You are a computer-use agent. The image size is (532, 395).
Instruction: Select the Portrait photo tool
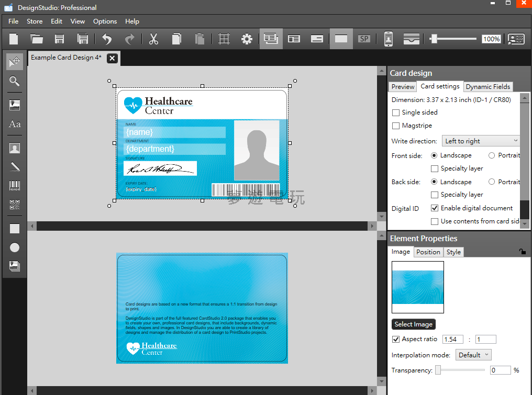15,148
